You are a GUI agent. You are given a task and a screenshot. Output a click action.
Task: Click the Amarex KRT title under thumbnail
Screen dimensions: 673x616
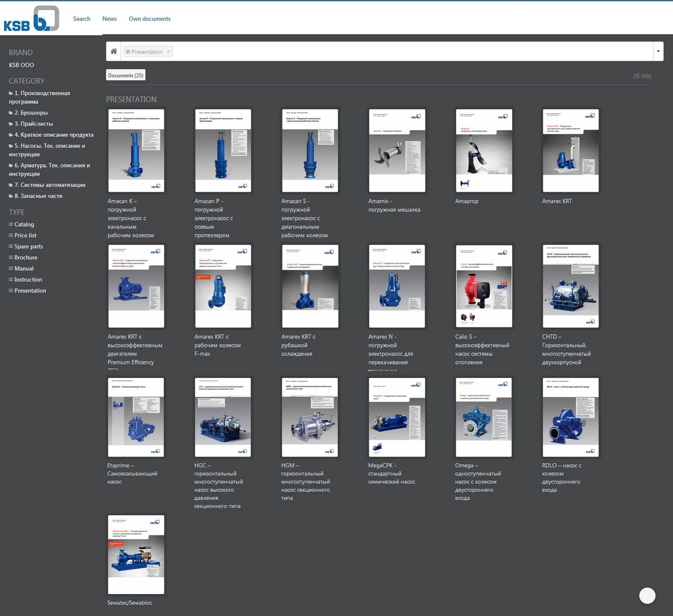tap(557, 201)
